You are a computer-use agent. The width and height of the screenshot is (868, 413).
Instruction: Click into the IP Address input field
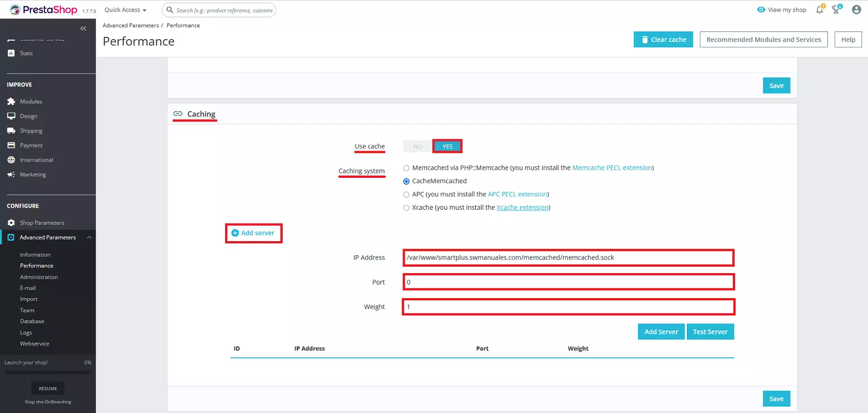pyautogui.click(x=568, y=257)
